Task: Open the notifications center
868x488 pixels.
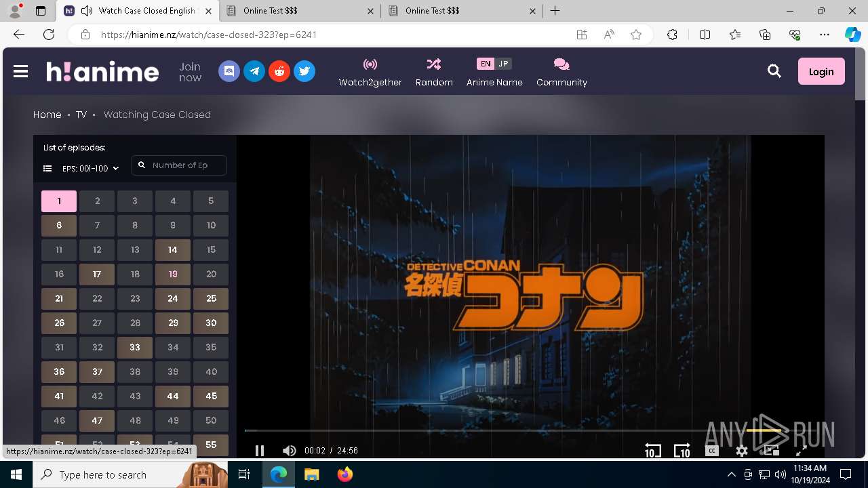Action: tap(846, 474)
